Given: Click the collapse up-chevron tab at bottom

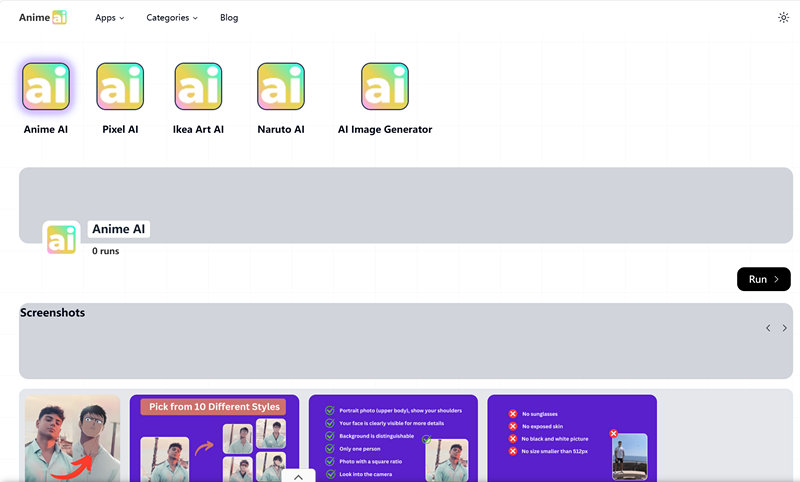Looking at the screenshot, I should [298, 476].
